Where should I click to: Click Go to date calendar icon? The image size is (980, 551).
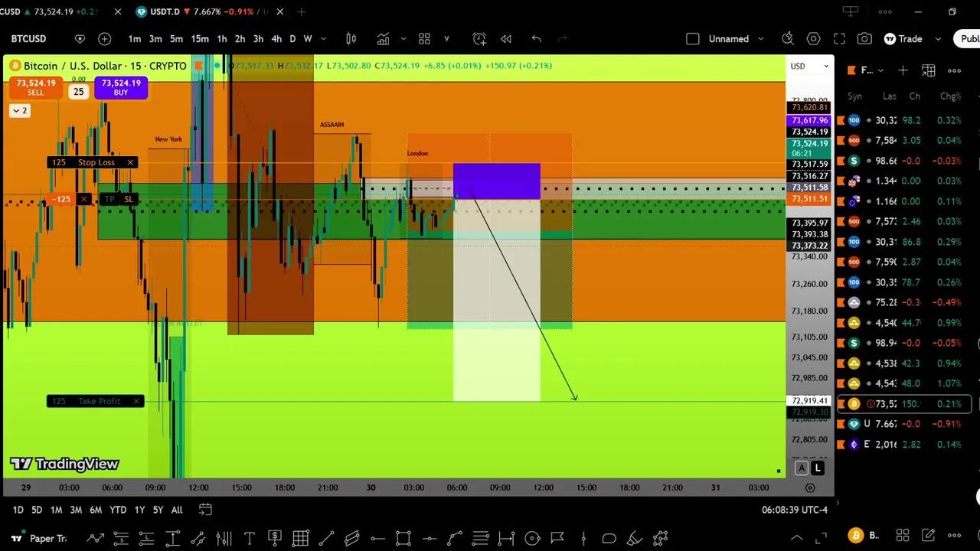(x=205, y=510)
